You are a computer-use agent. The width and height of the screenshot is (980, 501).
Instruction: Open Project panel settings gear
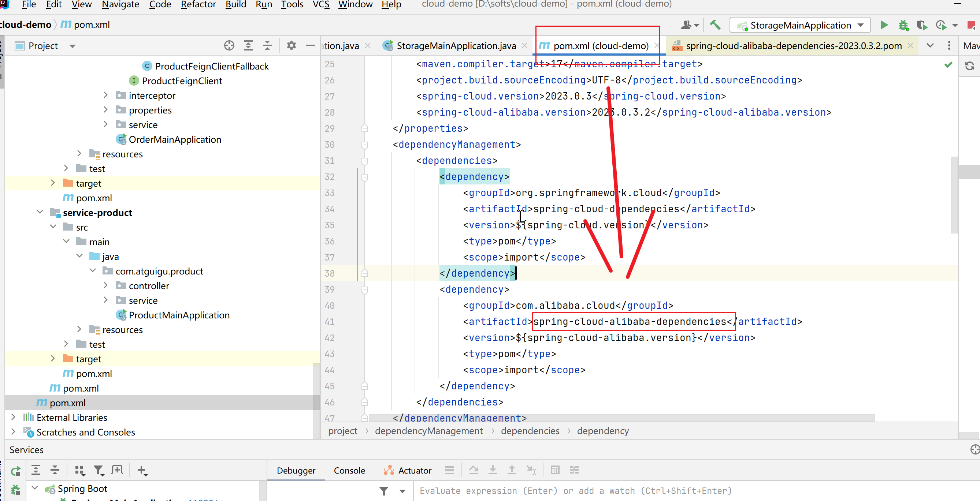292,46
